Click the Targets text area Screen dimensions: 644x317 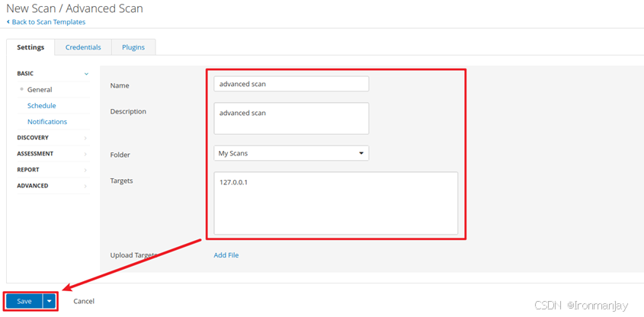coord(335,203)
